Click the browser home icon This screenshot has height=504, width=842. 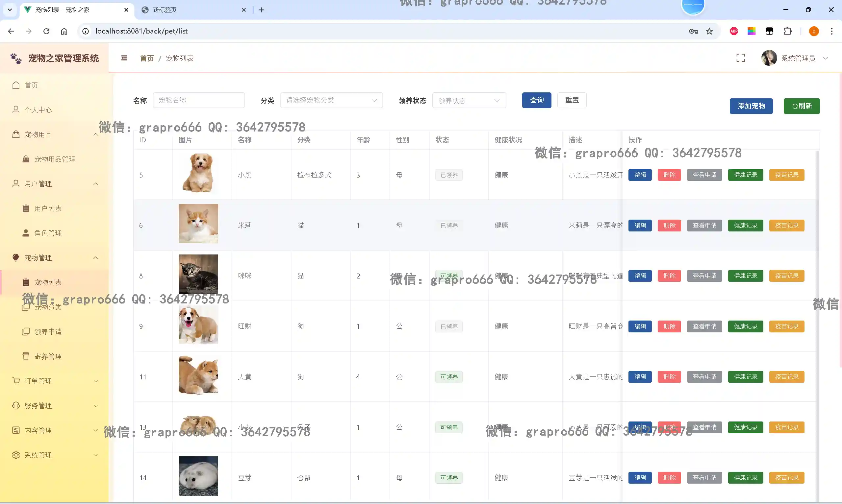point(64,31)
